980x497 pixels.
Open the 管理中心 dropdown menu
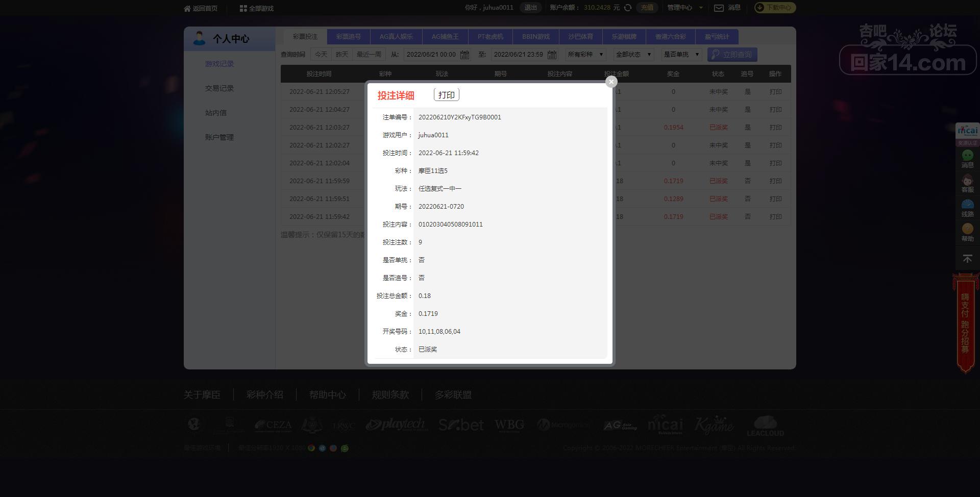685,8
